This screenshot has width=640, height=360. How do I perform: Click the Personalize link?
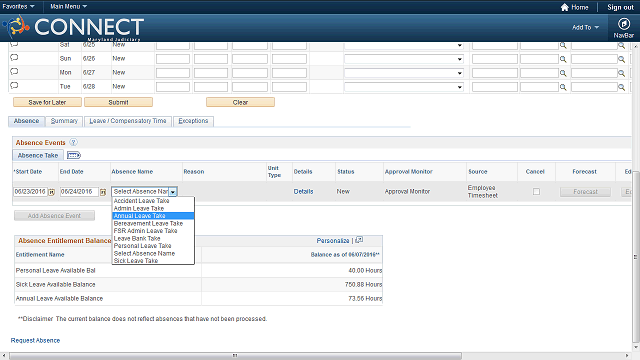(x=333, y=241)
